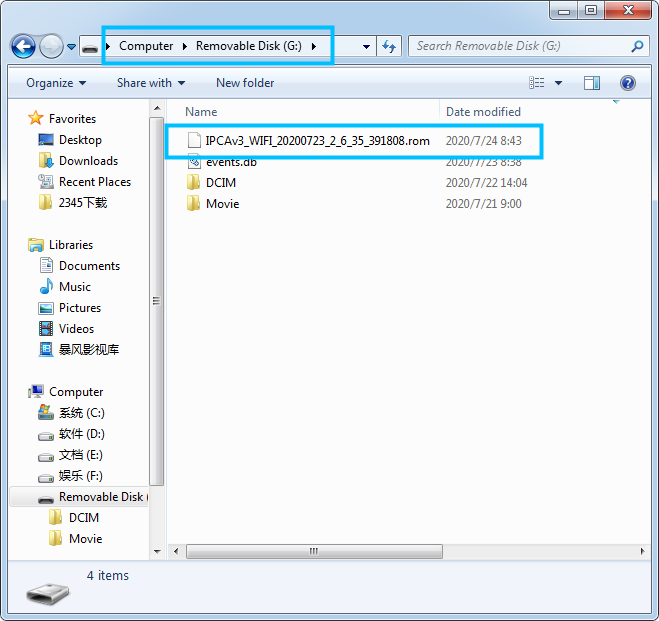Open Recent Places in Favorites
659x621 pixels.
(95, 182)
